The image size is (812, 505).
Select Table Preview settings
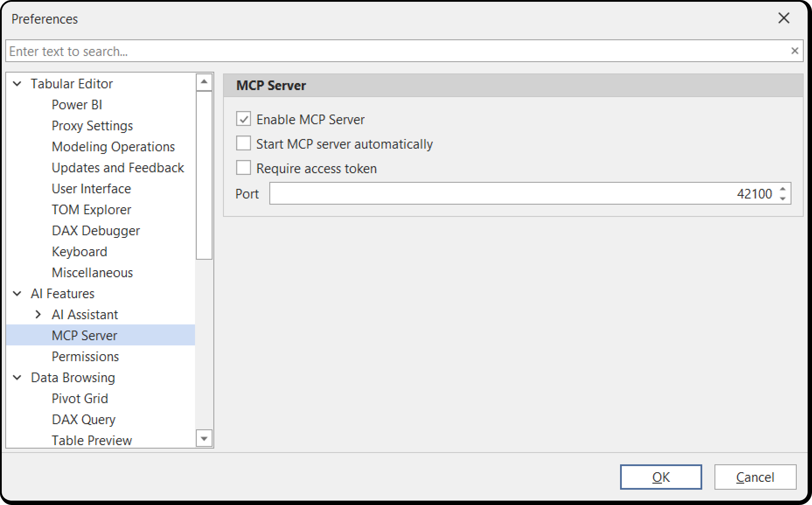pos(92,440)
